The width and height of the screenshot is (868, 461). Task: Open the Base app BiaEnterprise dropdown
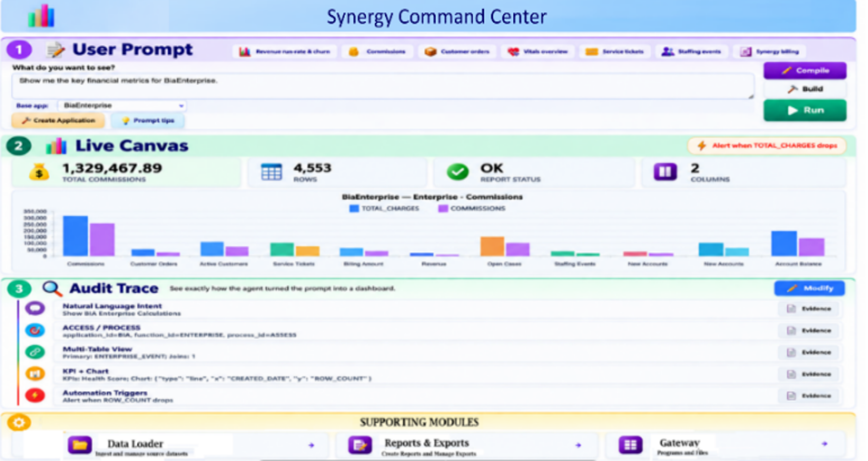(122, 106)
